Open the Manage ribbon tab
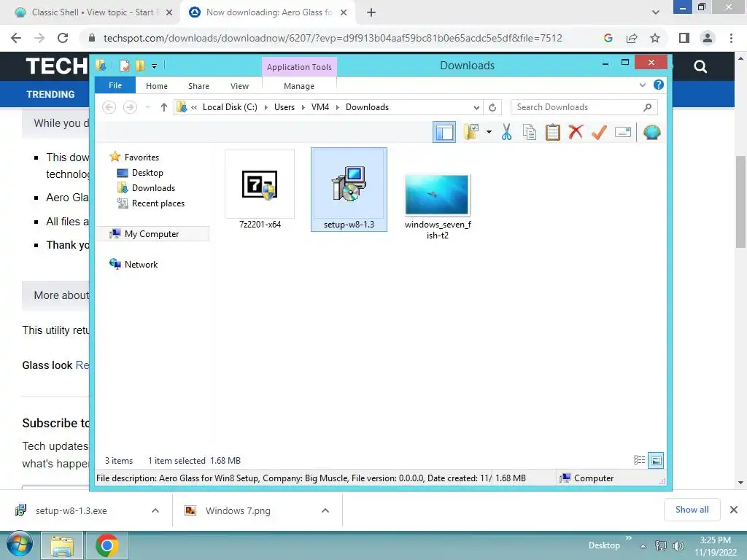The height and width of the screenshot is (560, 747). (x=298, y=86)
